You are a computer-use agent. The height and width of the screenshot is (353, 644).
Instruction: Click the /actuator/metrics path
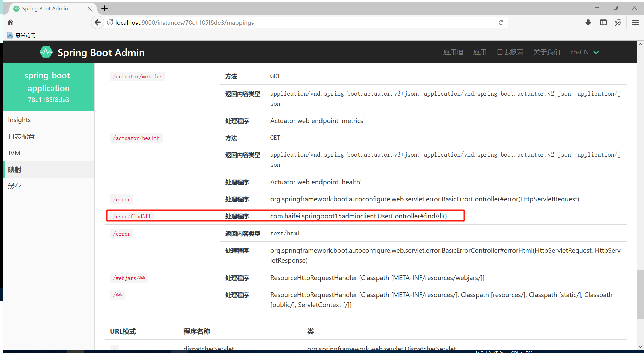point(138,76)
